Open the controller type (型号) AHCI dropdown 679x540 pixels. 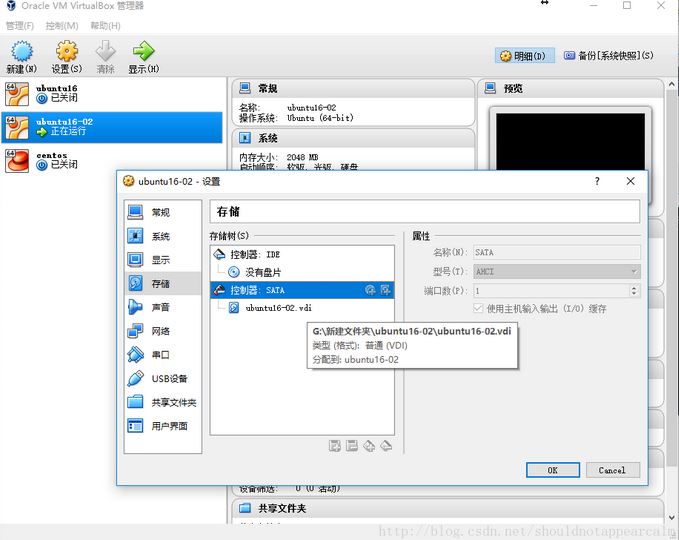click(556, 272)
